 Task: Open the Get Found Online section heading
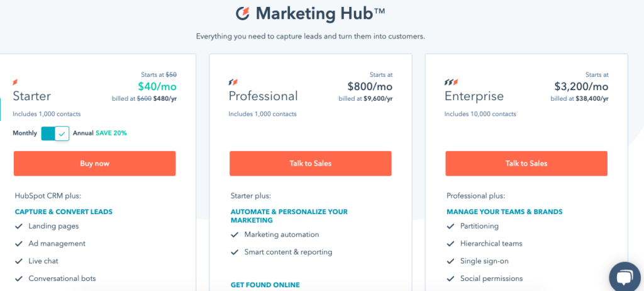click(x=265, y=285)
